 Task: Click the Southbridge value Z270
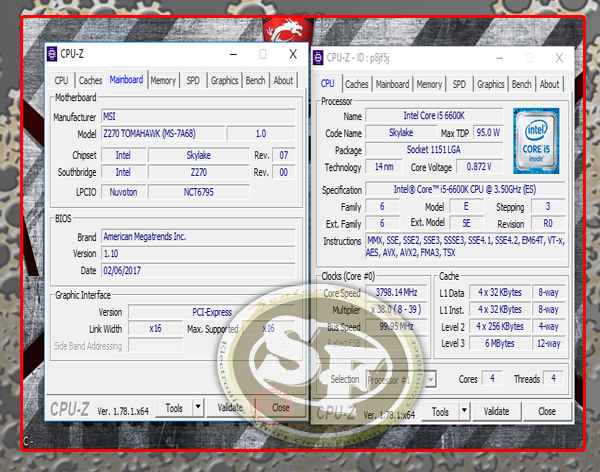[x=199, y=172]
